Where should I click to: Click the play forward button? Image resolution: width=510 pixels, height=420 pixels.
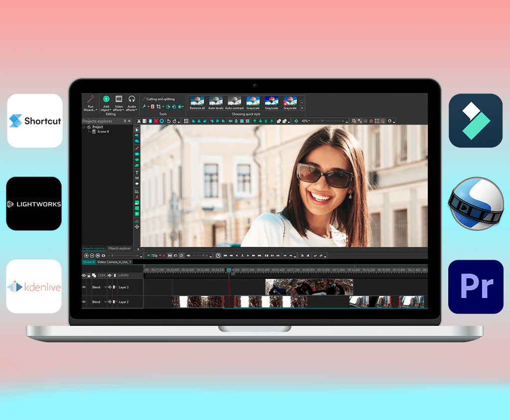click(248, 255)
